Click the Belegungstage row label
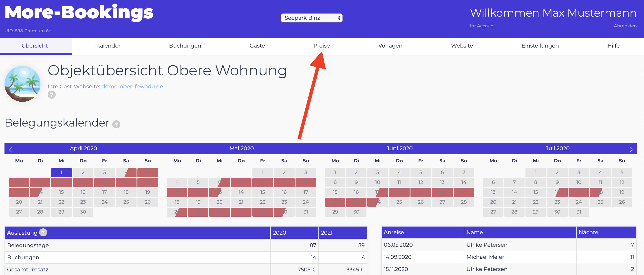Image resolution: width=644 pixels, height=275 pixels. pyautogui.click(x=28, y=245)
